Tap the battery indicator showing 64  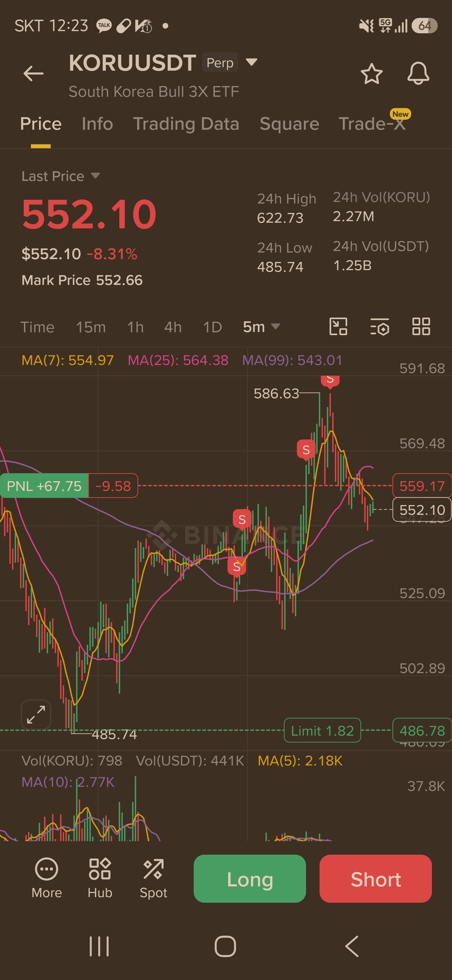click(x=425, y=25)
